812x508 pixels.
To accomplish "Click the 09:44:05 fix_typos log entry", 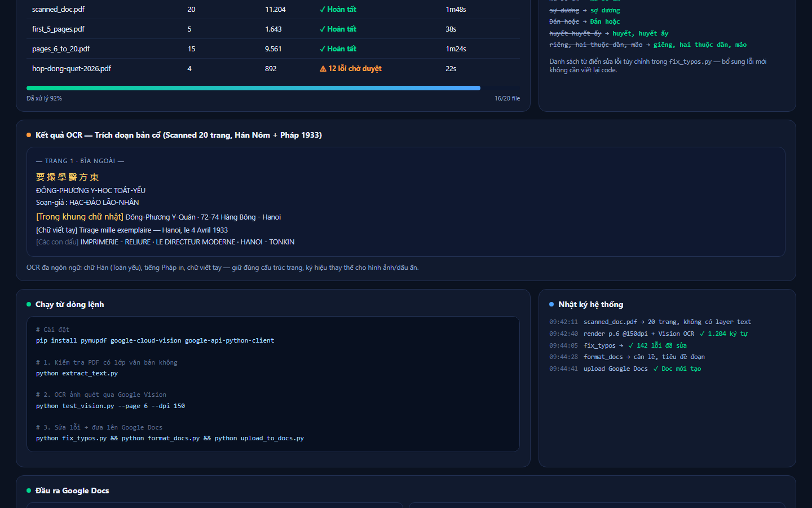I will tap(618, 345).
